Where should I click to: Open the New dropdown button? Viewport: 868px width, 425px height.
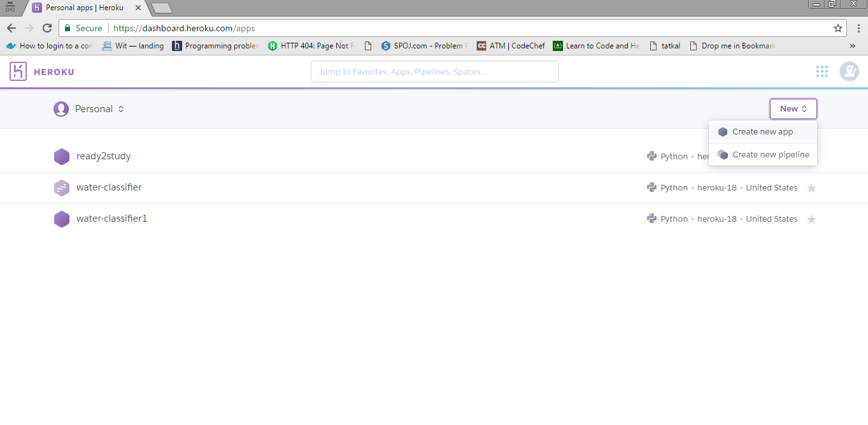point(793,109)
